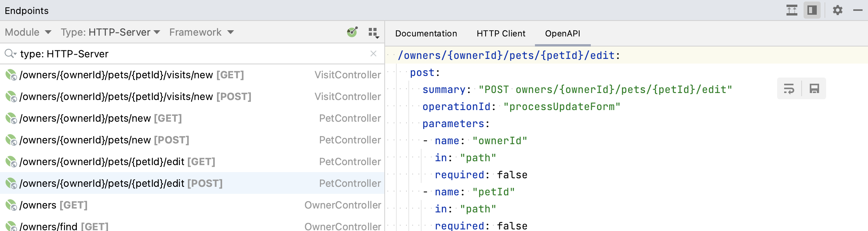Switch to the HTTP Client tab
868x231 pixels.
click(x=501, y=34)
